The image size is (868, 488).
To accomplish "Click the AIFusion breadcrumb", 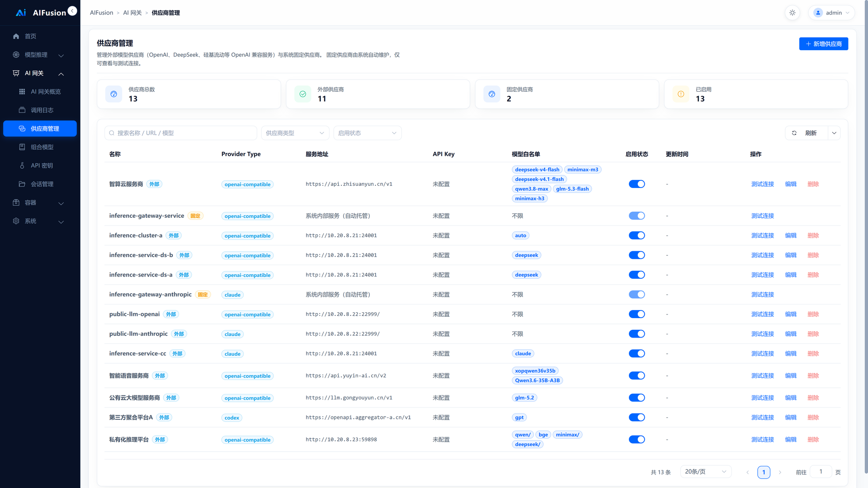I will [102, 13].
